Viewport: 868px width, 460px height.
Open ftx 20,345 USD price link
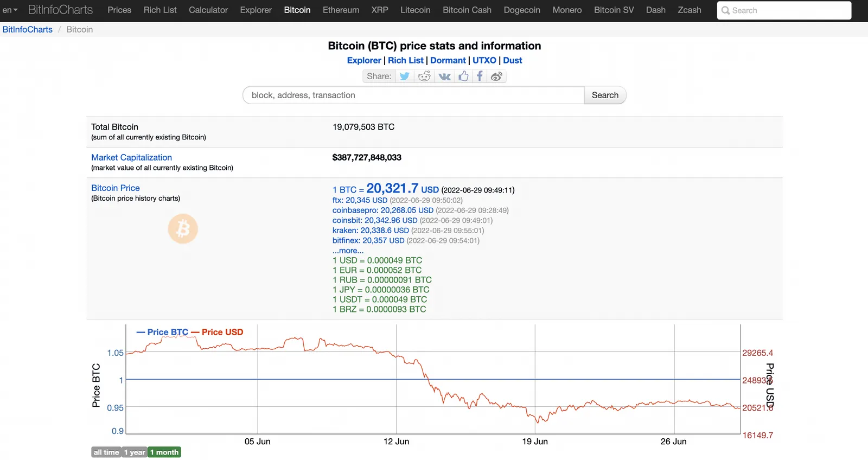click(x=360, y=200)
